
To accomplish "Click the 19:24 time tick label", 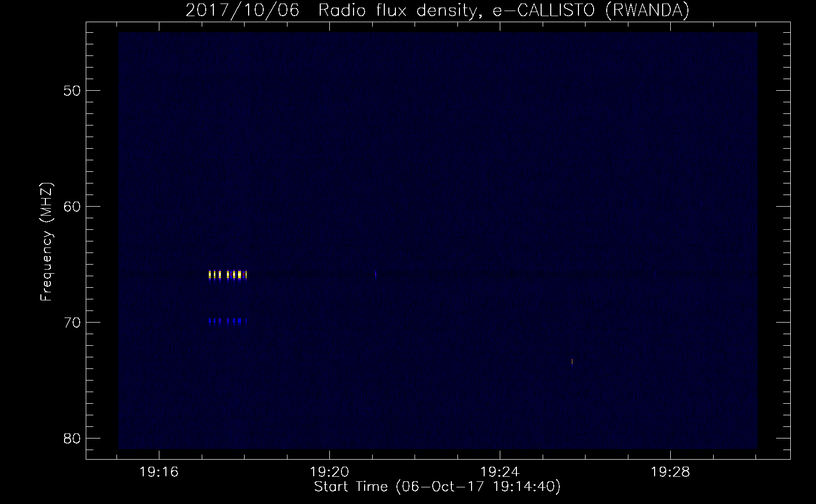I will [x=500, y=473].
